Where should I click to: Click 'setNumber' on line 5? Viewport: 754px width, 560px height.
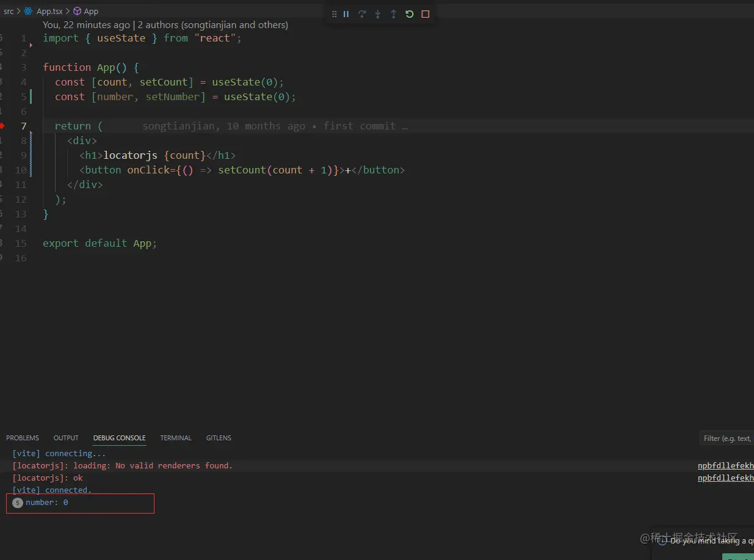(x=173, y=96)
